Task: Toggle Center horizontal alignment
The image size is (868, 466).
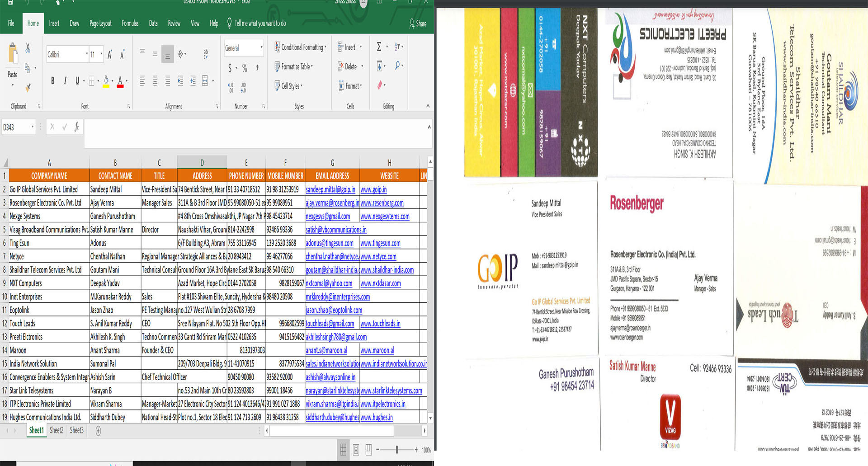Action: point(155,81)
